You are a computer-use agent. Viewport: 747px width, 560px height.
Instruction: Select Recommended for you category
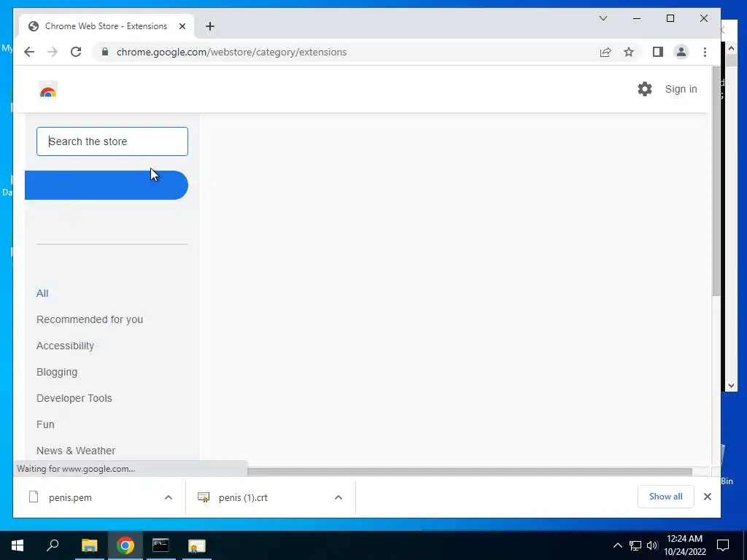coord(90,319)
